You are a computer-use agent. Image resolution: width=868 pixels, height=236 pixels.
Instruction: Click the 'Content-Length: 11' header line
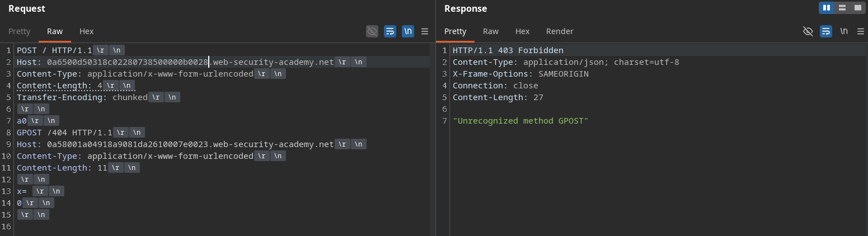(62, 168)
